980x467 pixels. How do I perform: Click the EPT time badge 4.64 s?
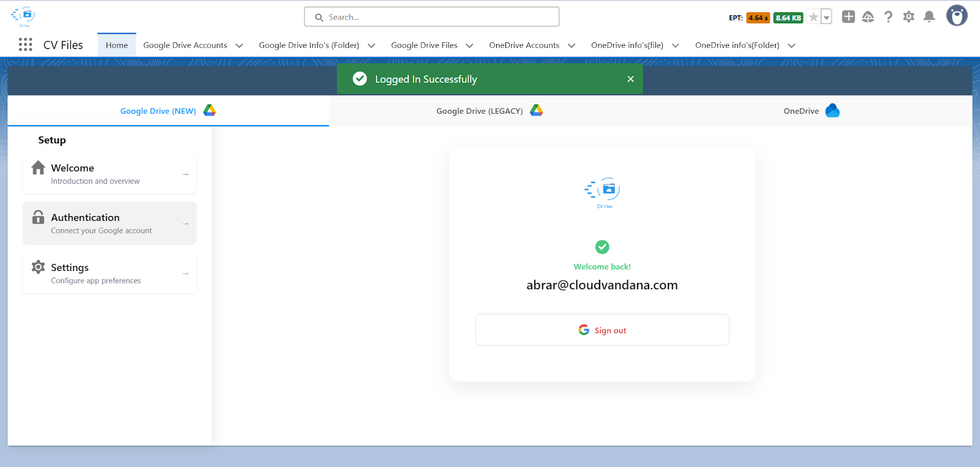tap(758, 18)
